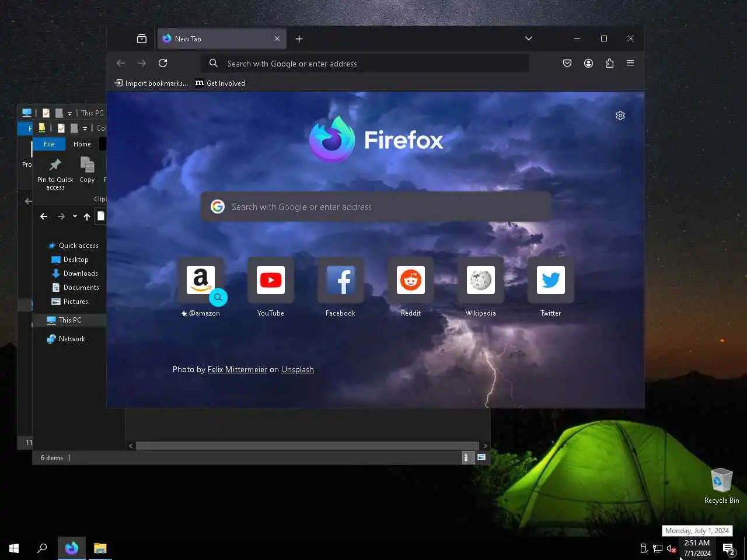
Task: Click the homepage Google search box
Action: click(x=376, y=206)
